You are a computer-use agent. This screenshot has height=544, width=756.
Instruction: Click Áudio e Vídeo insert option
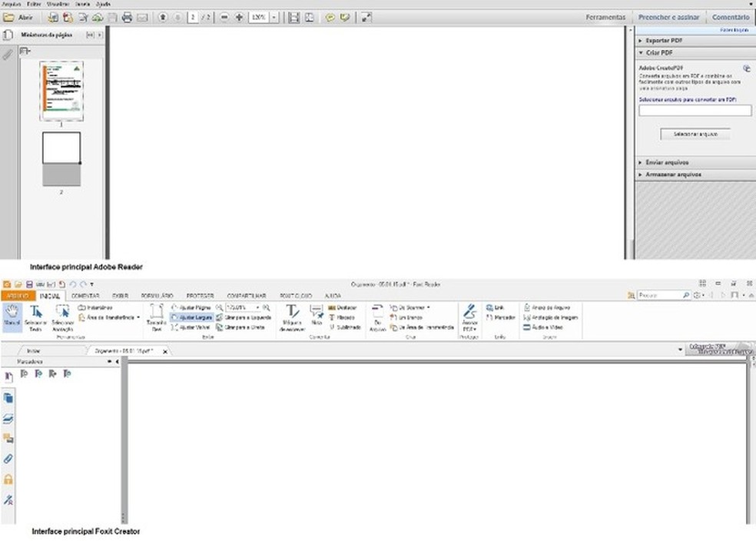(x=543, y=327)
